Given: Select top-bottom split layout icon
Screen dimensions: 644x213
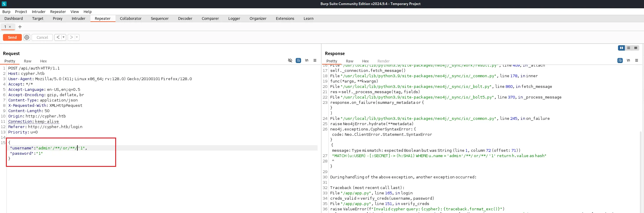Looking at the screenshot, I should tap(629, 48).
